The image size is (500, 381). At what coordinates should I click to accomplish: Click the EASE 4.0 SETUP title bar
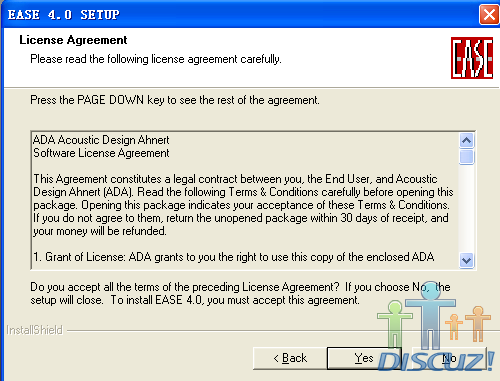coord(240,15)
